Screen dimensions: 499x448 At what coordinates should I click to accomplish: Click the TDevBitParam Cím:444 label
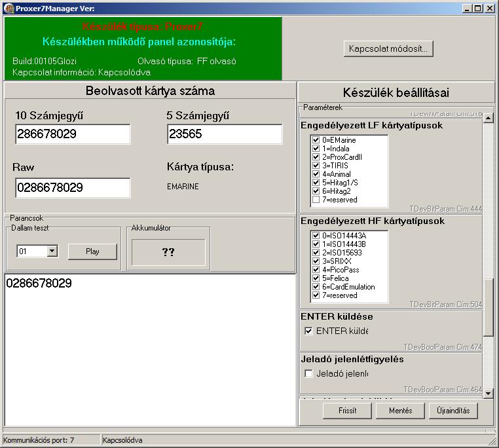click(x=445, y=209)
